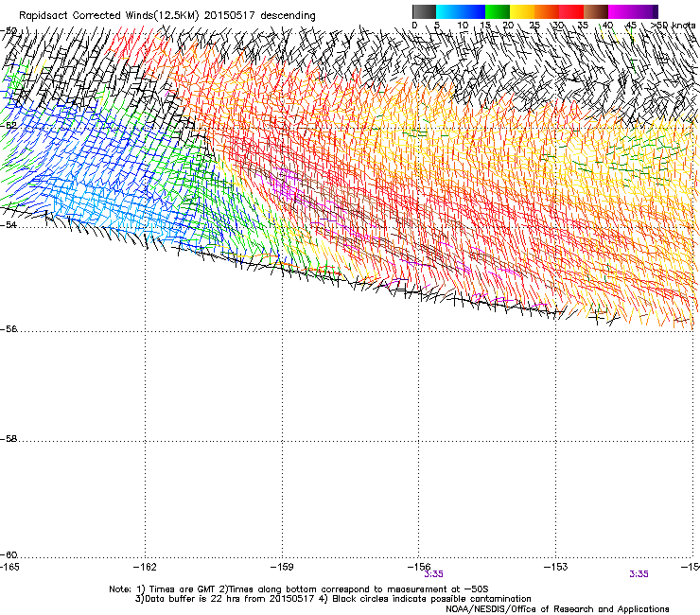Click the '-156' longitude axis label
Viewport: 700px width, 615px height.
click(419, 567)
